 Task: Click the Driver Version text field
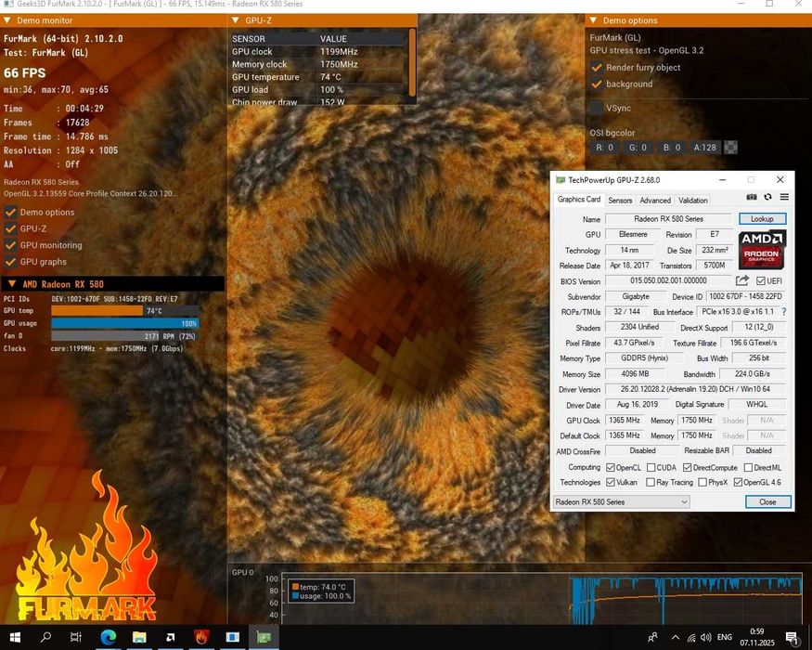[695, 389]
